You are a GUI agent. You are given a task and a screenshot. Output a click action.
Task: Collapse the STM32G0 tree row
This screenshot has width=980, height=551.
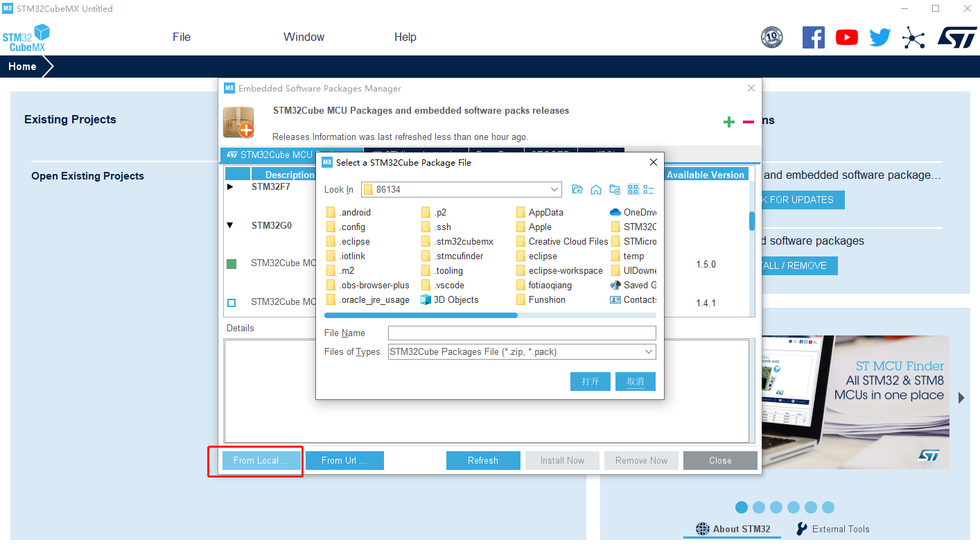click(x=231, y=225)
